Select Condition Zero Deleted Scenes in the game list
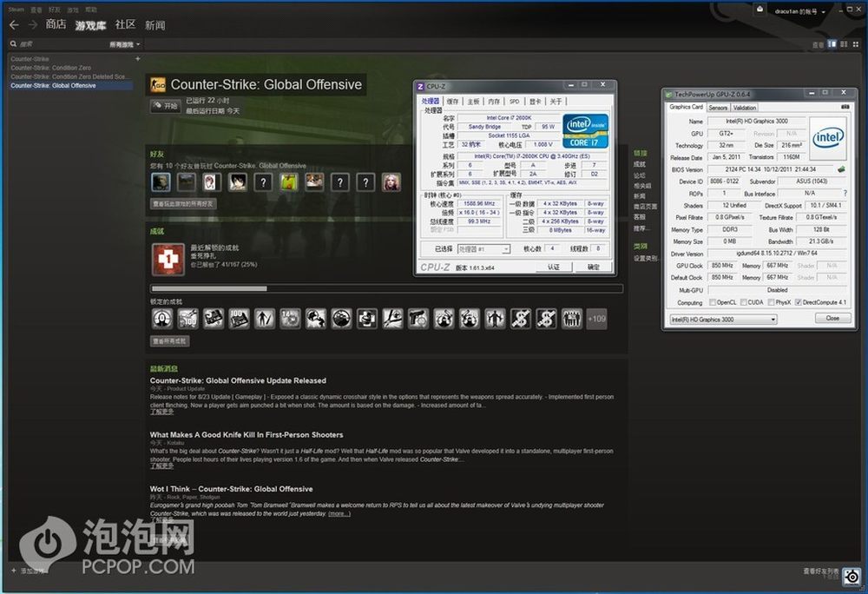This screenshot has height=594, width=868. [x=68, y=76]
